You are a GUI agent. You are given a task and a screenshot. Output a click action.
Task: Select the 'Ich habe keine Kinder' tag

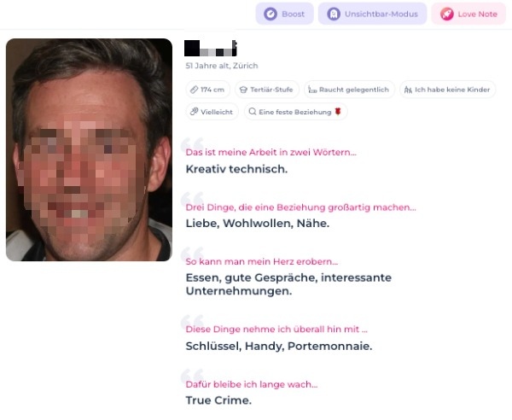click(x=448, y=89)
